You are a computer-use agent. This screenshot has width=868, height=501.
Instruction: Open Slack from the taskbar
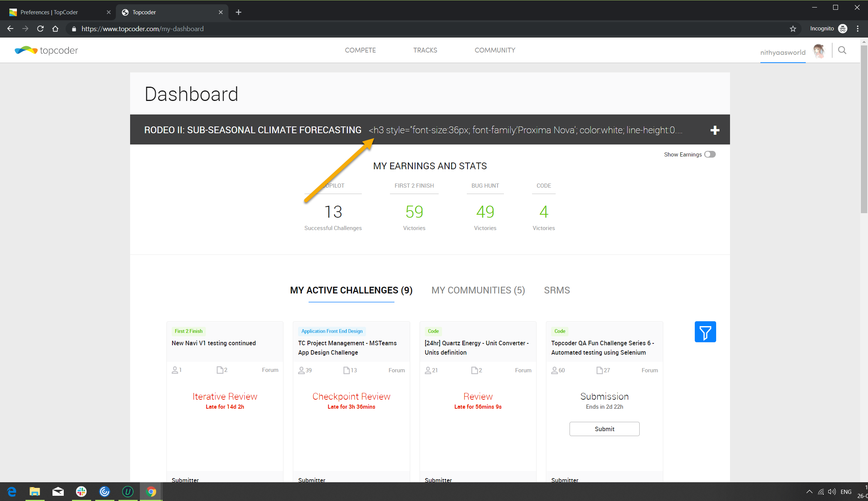(81, 491)
